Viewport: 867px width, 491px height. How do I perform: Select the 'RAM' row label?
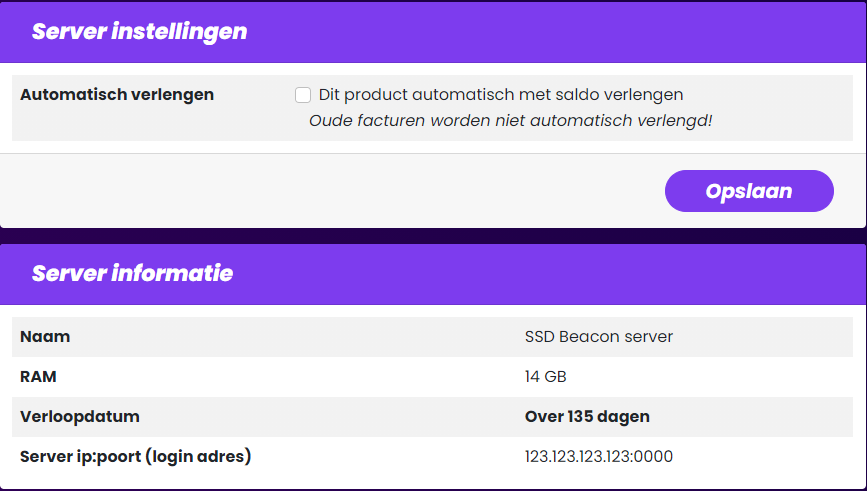[38, 377]
